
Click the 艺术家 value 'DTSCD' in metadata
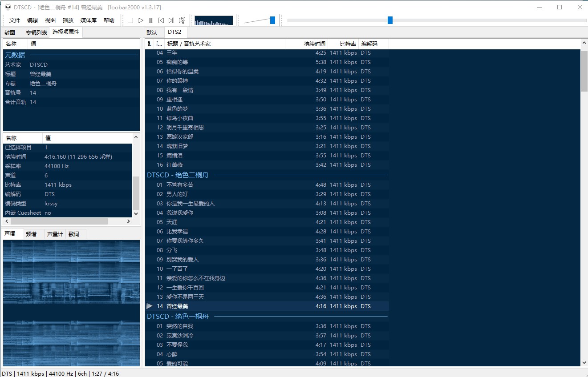[39, 65]
